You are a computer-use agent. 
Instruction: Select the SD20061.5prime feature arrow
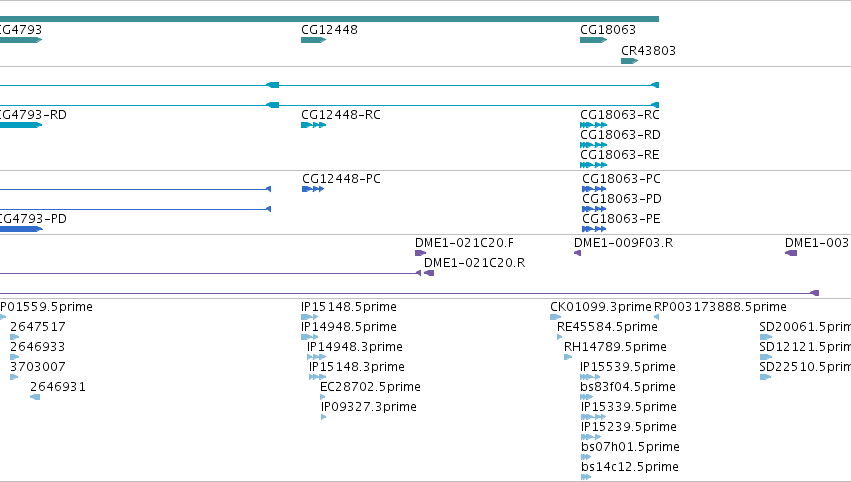click(x=765, y=337)
